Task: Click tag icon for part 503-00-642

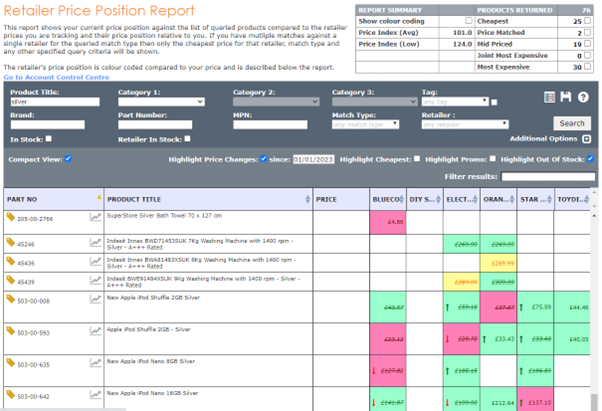Action: 11,394
